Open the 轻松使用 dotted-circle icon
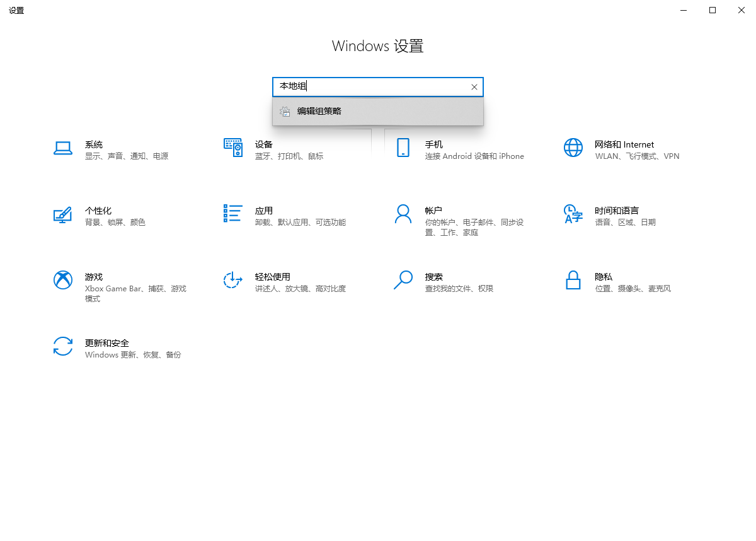This screenshot has height=541, width=756. (233, 280)
